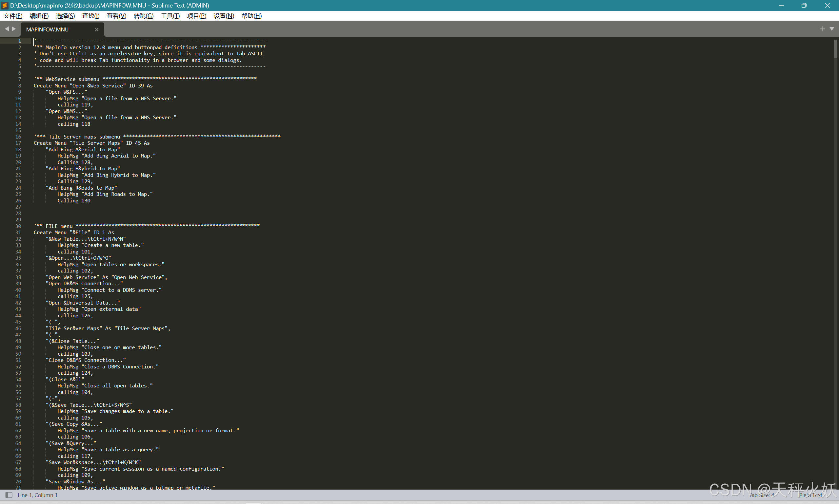Open the 编辑(E) menu
The width and height of the screenshot is (839, 504).
pyautogui.click(x=39, y=16)
